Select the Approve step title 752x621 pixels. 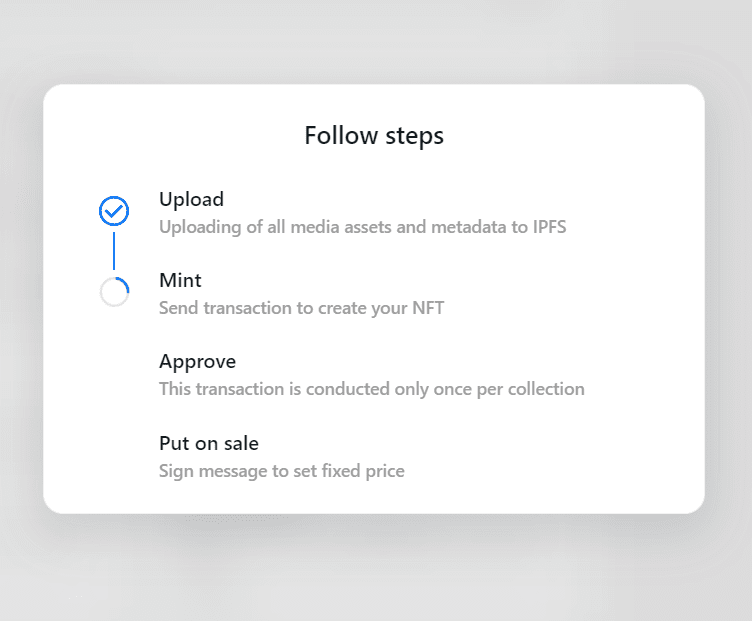coord(197,361)
